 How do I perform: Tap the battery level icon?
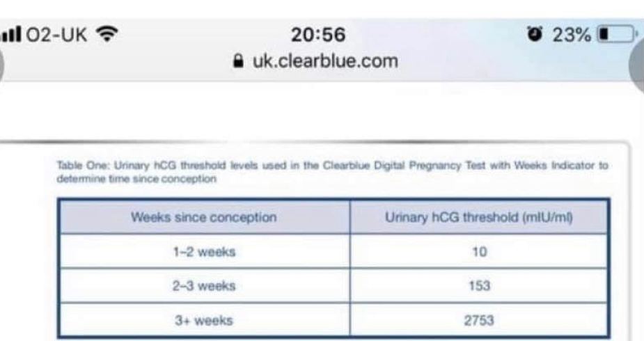point(618,33)
